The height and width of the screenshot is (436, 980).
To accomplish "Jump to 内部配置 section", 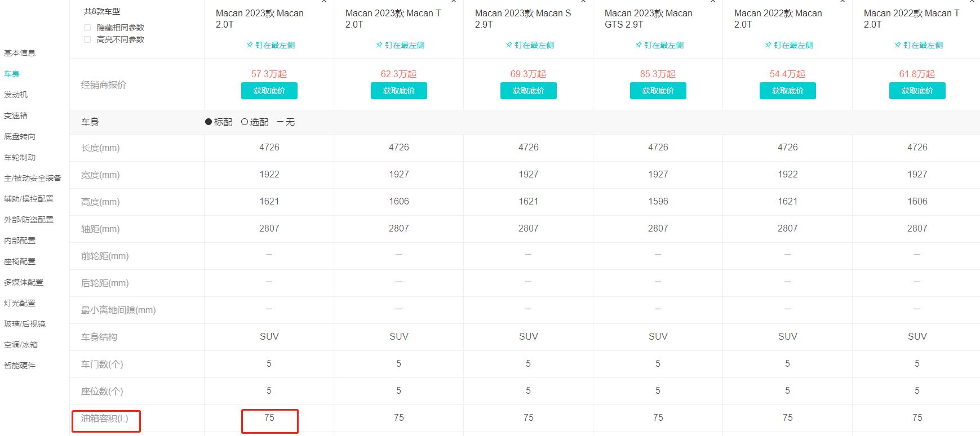I will (20, 241).
